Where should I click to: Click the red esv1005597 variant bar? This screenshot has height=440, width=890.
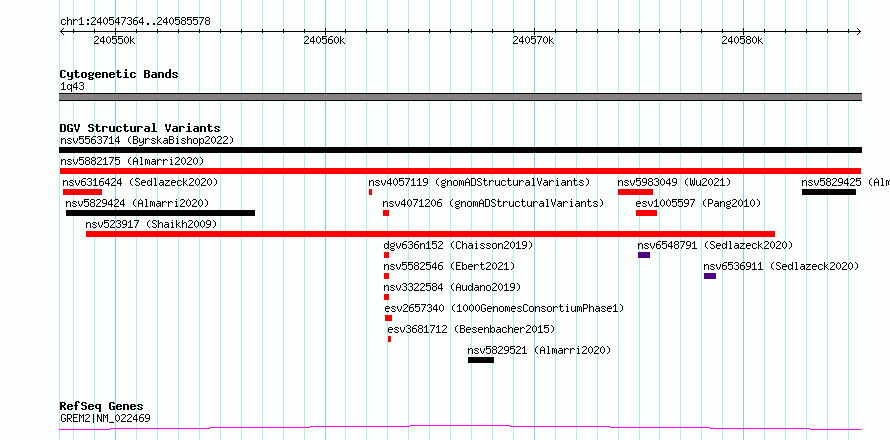(x=646, y=213)
